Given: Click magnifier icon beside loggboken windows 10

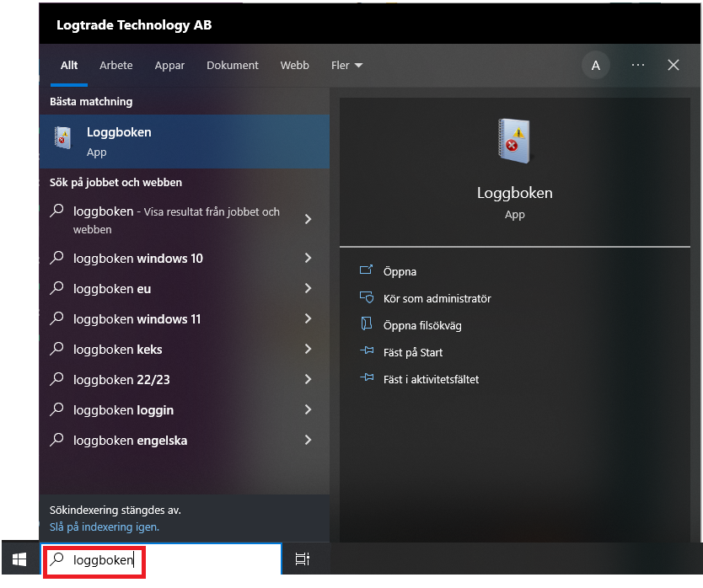Looking at the screenshot, I should click(x=57, y=258).
